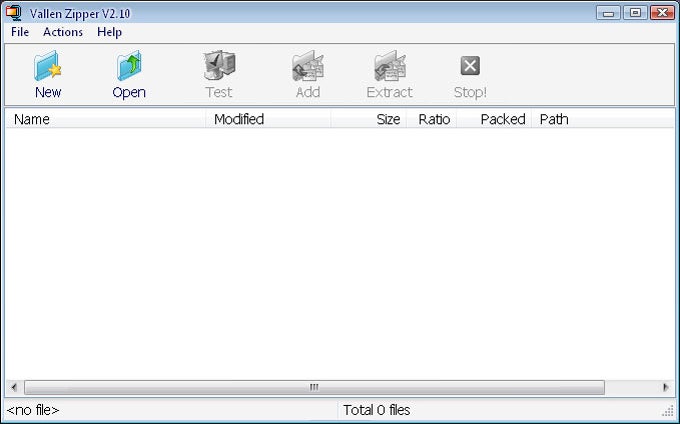Create a new archive with New icon
Viewport: 680px width, 424px height.
48,66
